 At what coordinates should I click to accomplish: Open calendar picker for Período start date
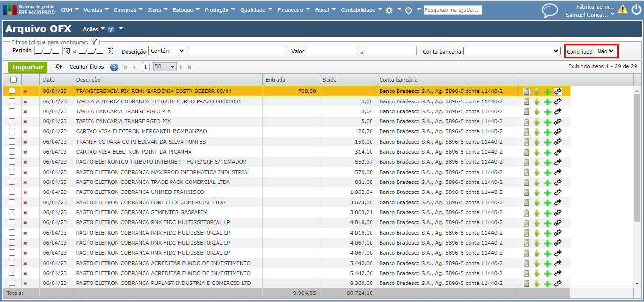(67, 51)
